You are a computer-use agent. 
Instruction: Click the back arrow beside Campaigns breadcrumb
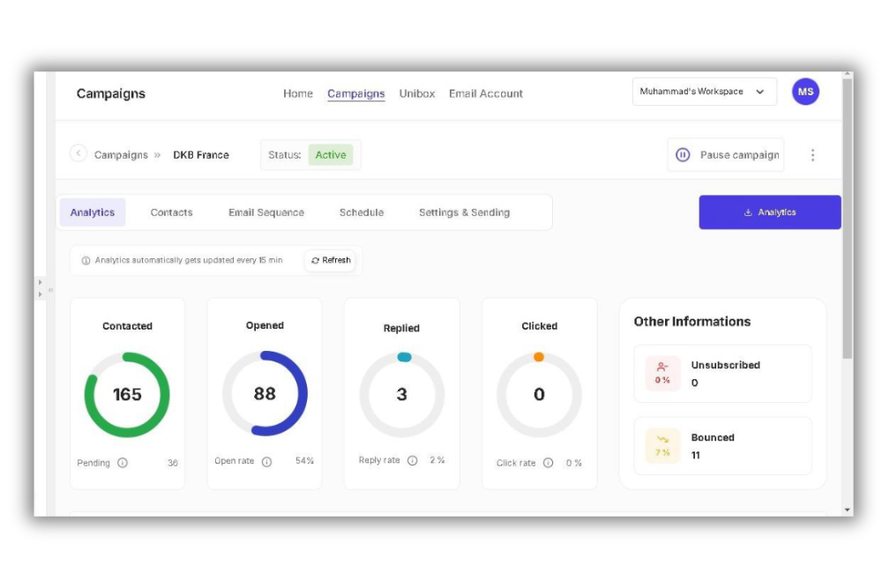coord(78,153)
